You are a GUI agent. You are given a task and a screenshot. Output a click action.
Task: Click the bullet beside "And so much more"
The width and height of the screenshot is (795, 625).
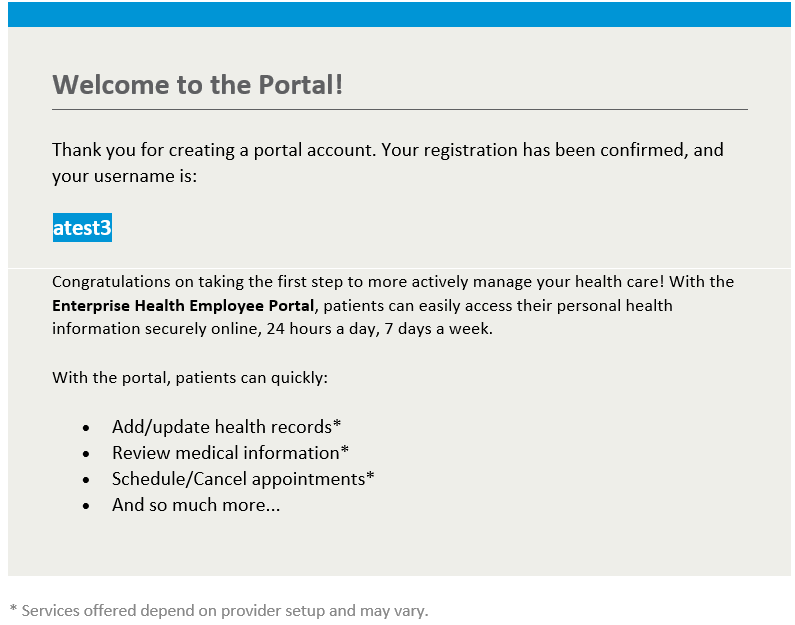point(87,506)
